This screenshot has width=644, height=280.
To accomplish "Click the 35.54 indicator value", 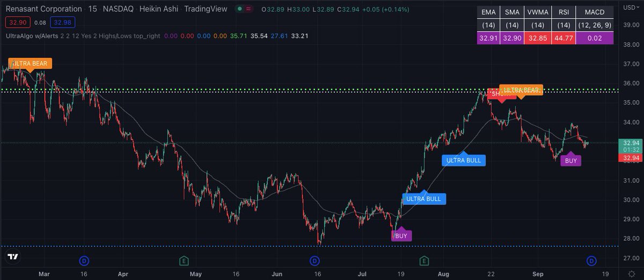I will [x=259, y=36].
